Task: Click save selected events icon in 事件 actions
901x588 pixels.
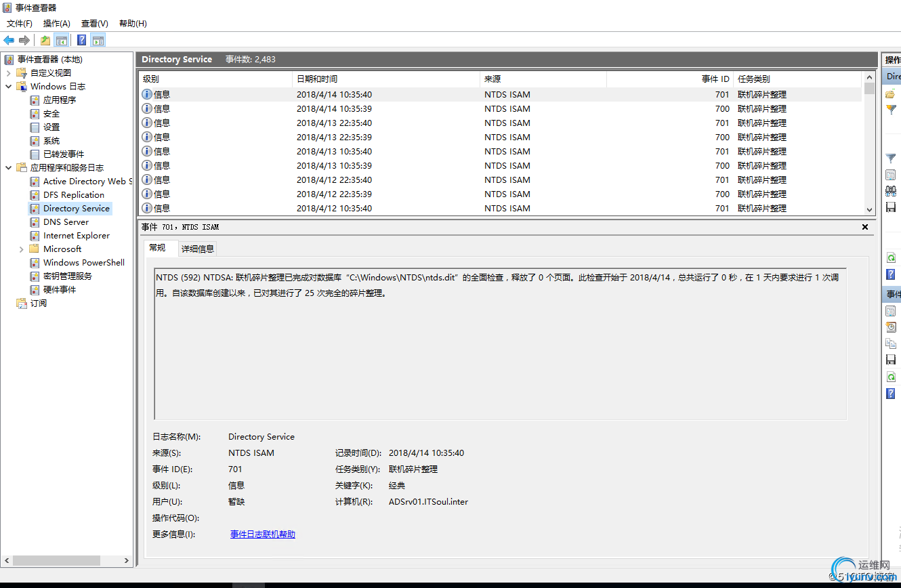Action: click(x=891, y=360)
